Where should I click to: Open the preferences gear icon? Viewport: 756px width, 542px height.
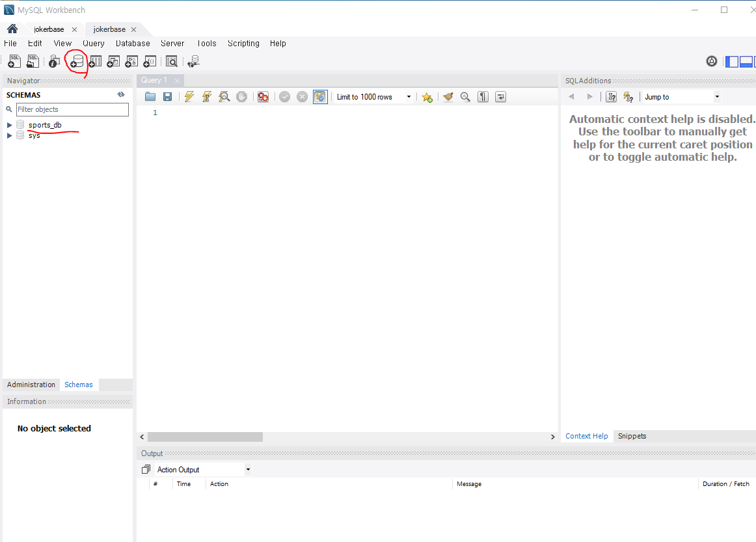pos(712,61)
